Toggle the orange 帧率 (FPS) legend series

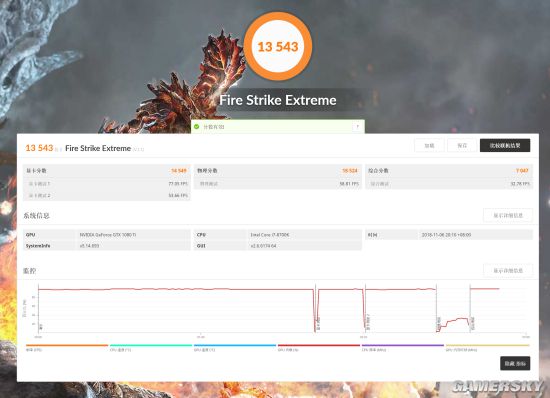tap(67, 348)
